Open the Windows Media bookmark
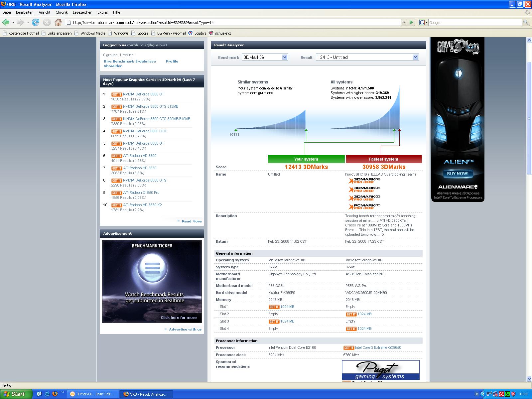The height and width of the screenshot is (399, 532). (90, 33)
